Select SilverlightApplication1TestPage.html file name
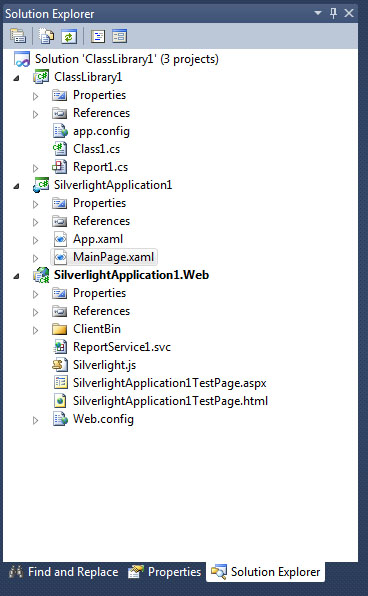 (x=170, y=401)
